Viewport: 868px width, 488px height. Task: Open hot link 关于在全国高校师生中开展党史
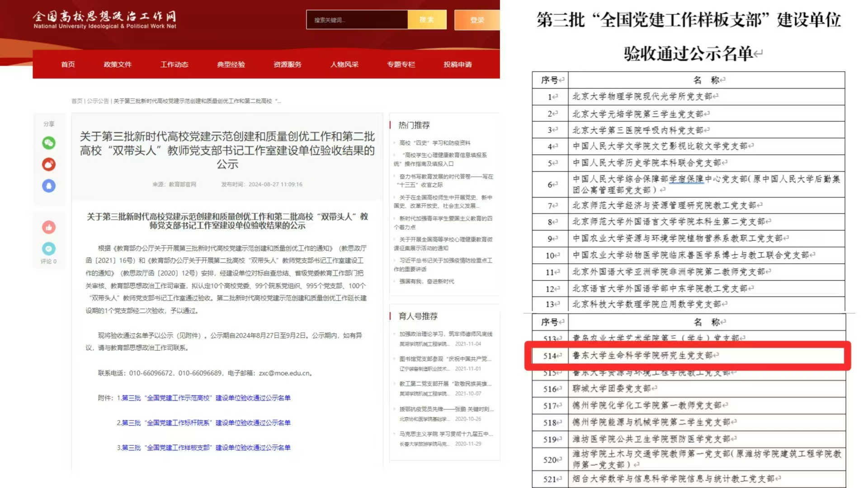click(443, 201)
